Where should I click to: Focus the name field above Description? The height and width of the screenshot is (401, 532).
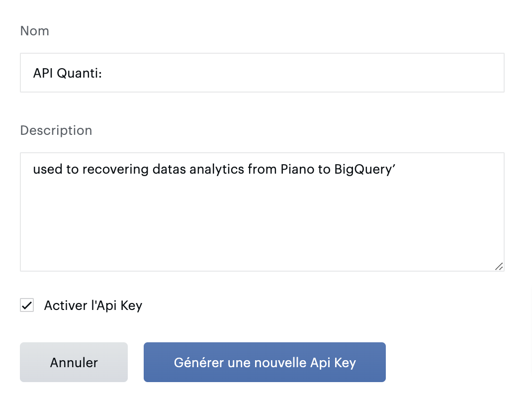[x=262, y=73]
